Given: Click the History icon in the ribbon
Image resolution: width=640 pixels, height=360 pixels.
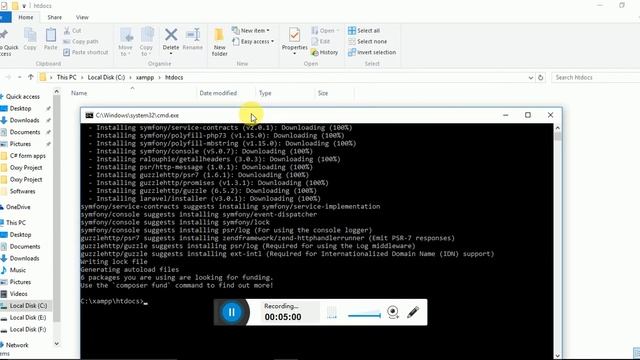Looking at the screenshot, I should (x=324, y=52).
